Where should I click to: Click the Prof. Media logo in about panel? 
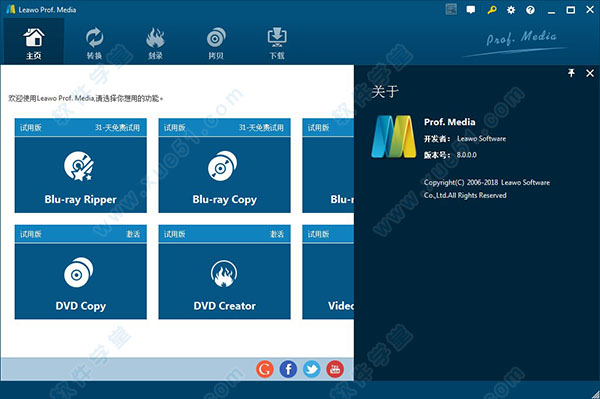(394, 137)
